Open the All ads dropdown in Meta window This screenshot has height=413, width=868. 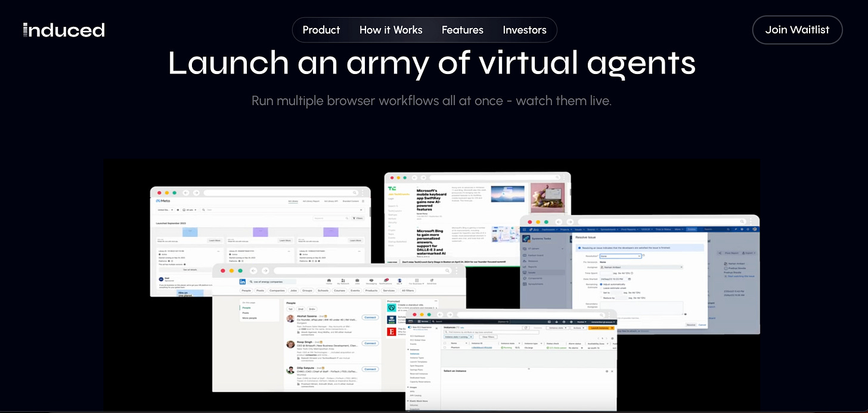point(190,210)
